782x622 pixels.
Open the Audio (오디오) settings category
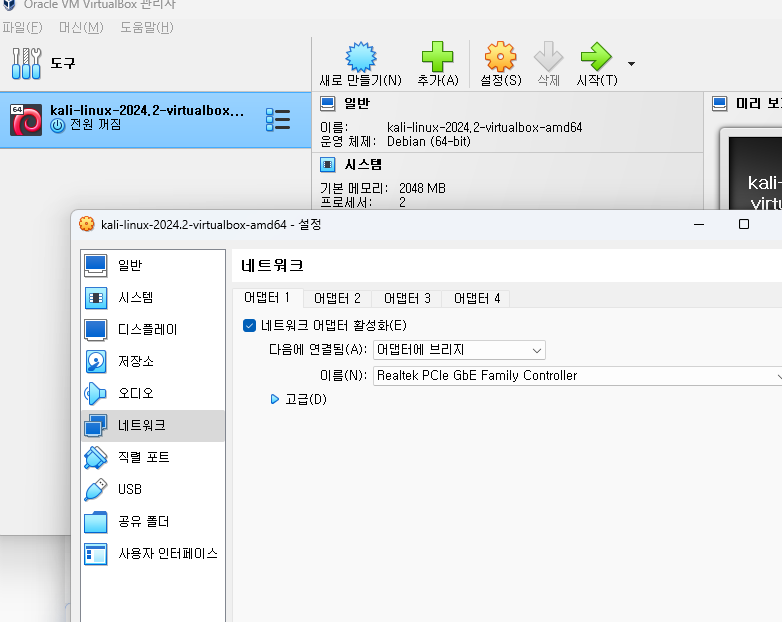(x=153, y=394)
